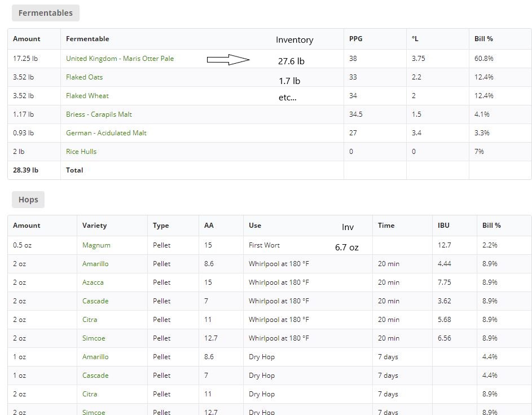The height and width of the screenshot is (415, 532).
Task: Open the Magnum hop variety link
Action: point(96,245)
